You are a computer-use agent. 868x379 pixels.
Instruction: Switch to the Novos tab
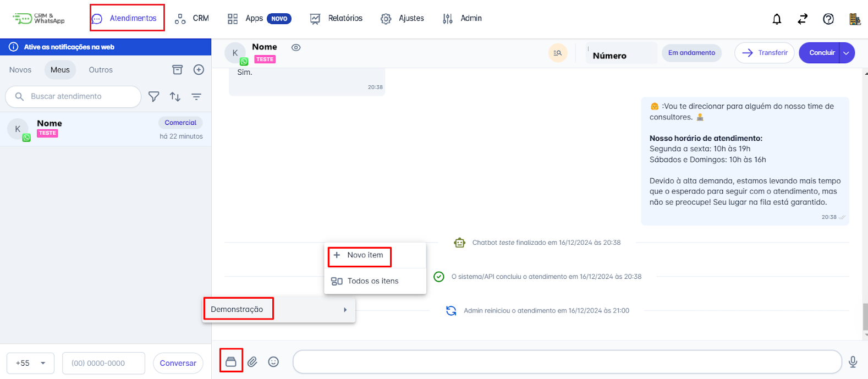tap(20, 70)
